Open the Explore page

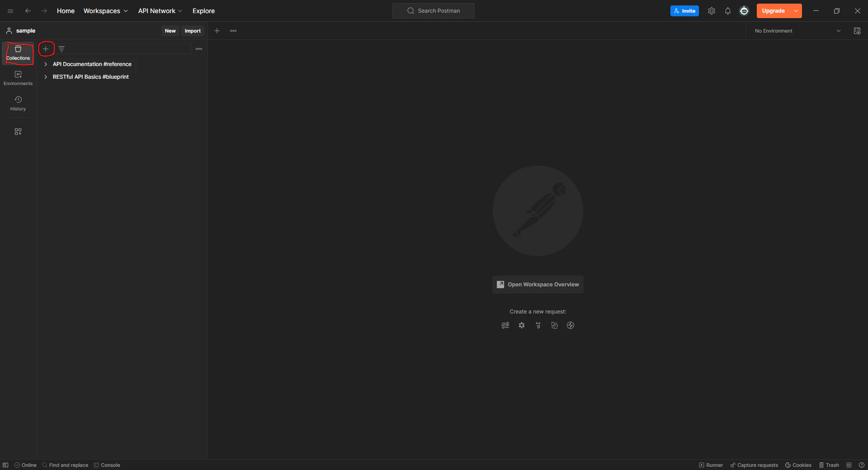(203, 11)
